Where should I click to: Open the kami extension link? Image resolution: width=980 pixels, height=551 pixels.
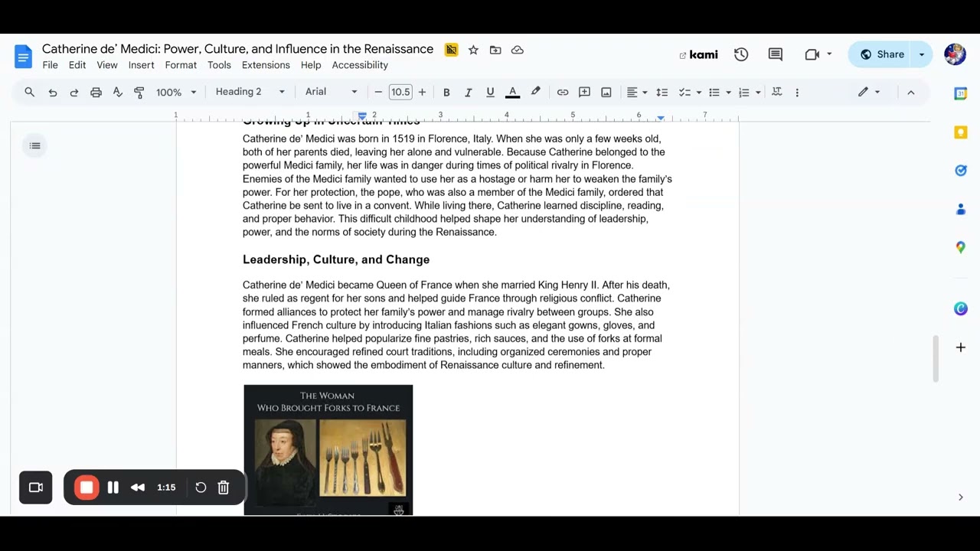point(698,54)
